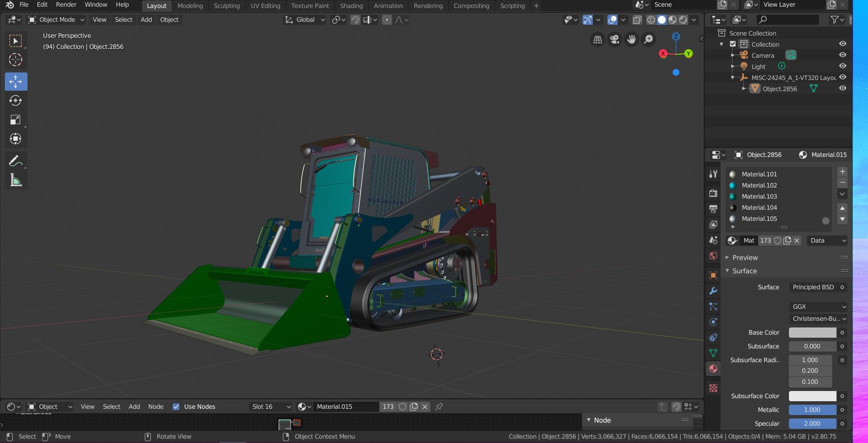Open the Particles properties tab
The image size is (868, 443).
(713, 306)
